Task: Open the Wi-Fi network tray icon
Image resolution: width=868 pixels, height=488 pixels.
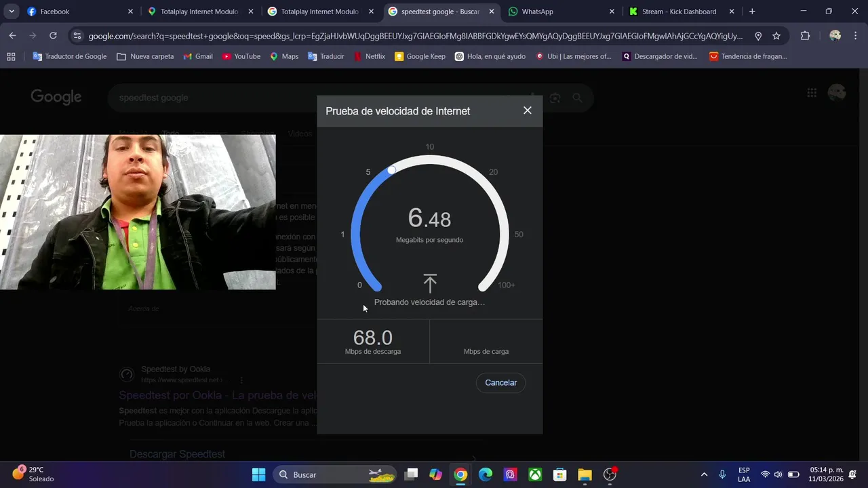Action: (765, 474)
